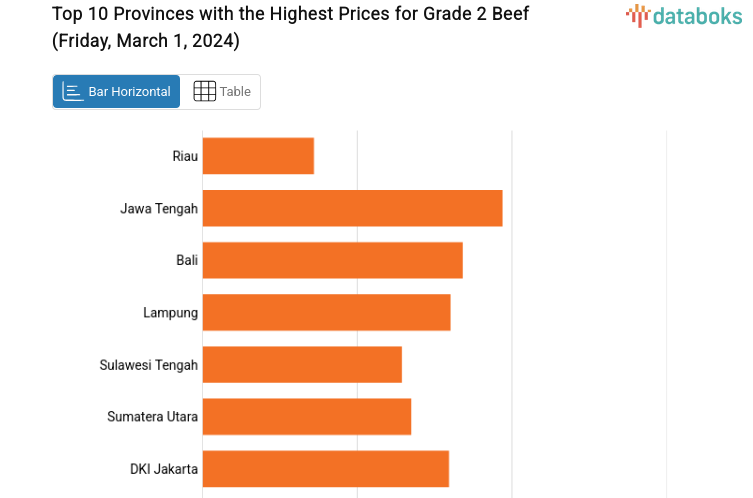Screen dimensions: 753x498
Task: Click the Jawa Tengah axis label
Action: (x=159, y=208)
